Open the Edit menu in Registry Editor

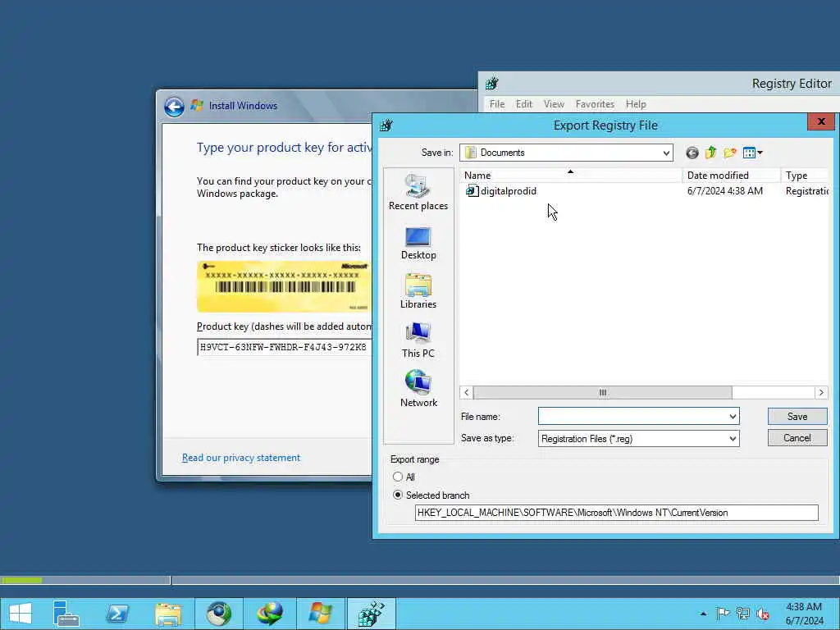524,104
